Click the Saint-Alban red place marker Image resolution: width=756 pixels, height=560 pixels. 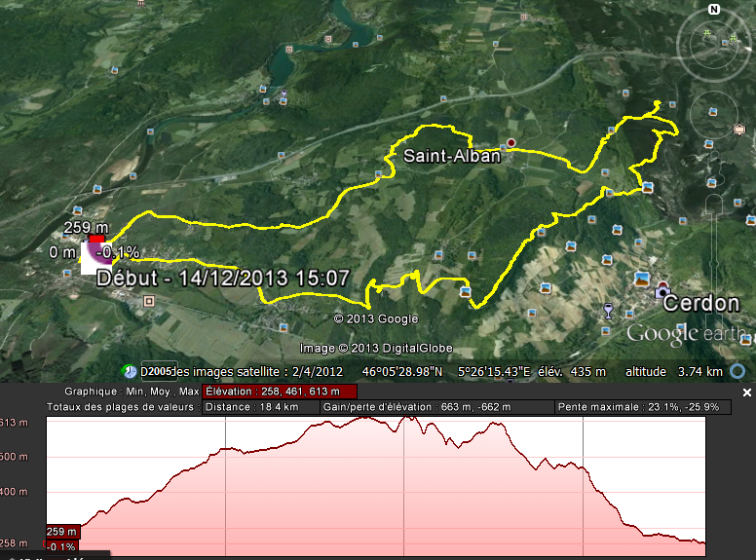[510, 142]
